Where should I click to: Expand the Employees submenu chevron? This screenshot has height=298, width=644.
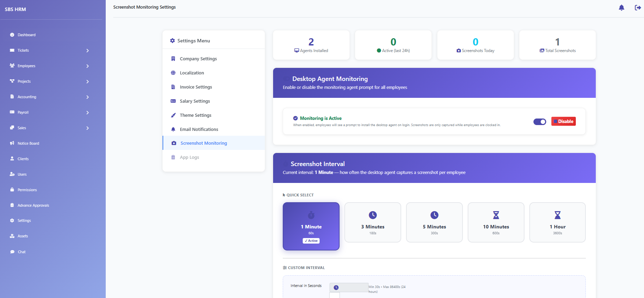point(87,66)
